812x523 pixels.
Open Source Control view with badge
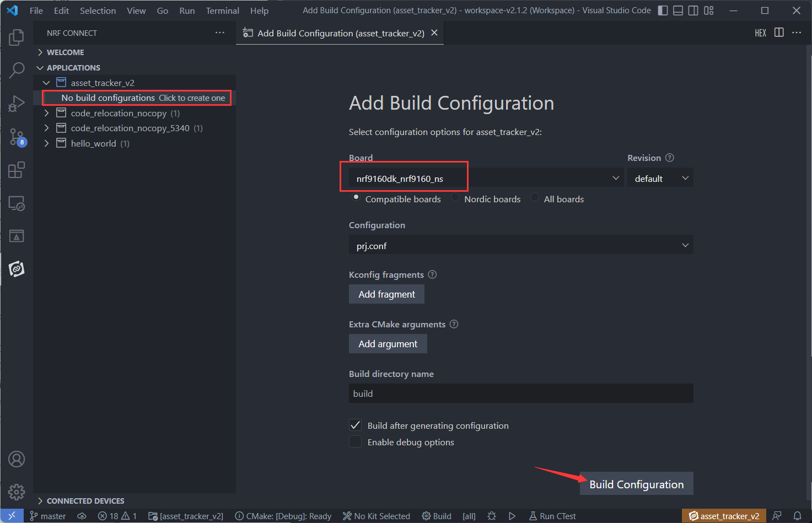17,137
